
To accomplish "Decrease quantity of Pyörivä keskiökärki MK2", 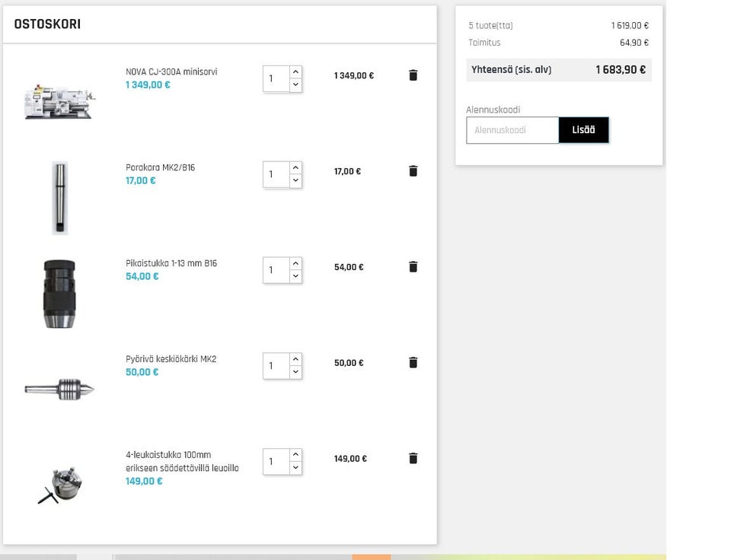I will click(295, 372).
